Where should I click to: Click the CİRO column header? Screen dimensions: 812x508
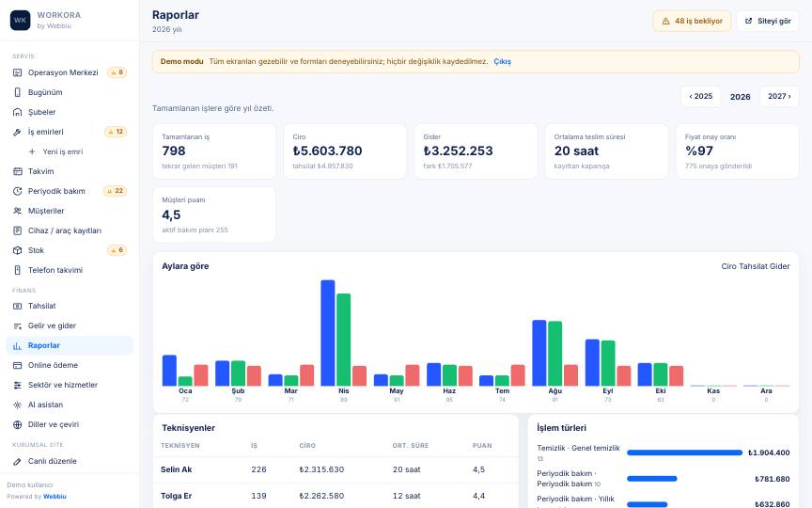tap(307, 446)
